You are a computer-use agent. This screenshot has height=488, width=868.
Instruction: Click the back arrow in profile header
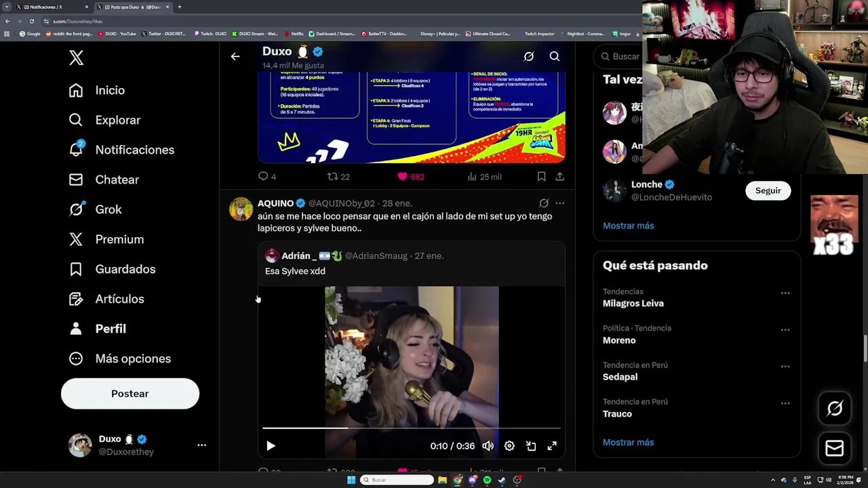point(235,57)
